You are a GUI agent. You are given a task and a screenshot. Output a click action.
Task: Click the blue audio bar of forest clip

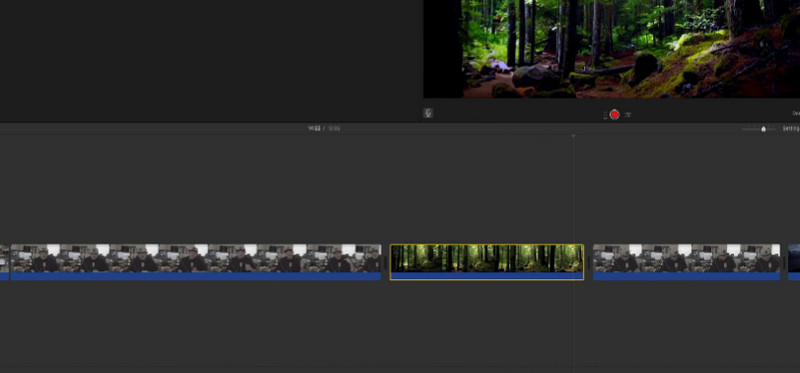[487, 276]
